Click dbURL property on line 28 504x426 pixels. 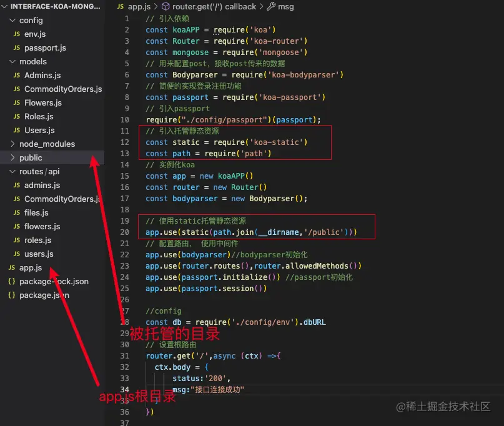(314, 322)
